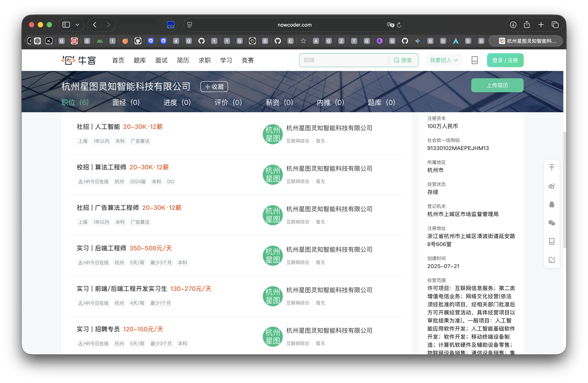The height and width of the screenshot is (383, 588).
Task: Open 题库 in the top navigation
Action: click(140, 60)
